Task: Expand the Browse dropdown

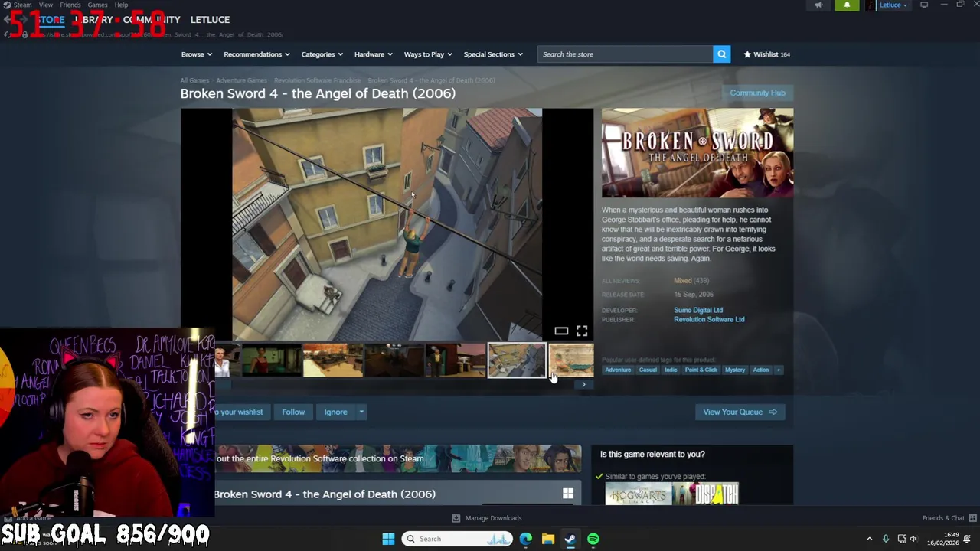Action: (x=197, y=54)
